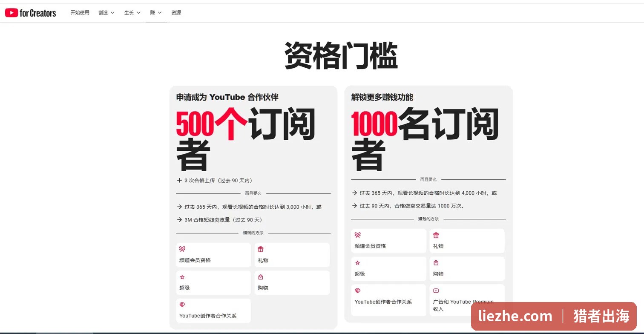Viewport: 644px width, 334px height.
Task: Click the plus icon before 3 次合格上传
Action: click(179, 180)
